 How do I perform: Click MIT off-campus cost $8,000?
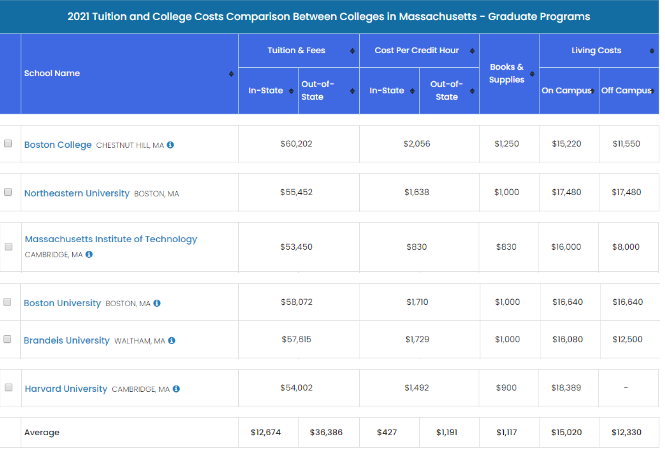(626, 247)
